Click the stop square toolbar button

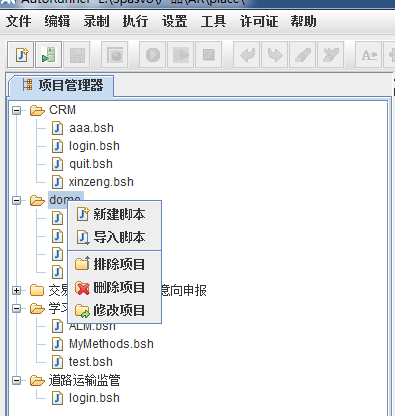(x=209, y=55)
